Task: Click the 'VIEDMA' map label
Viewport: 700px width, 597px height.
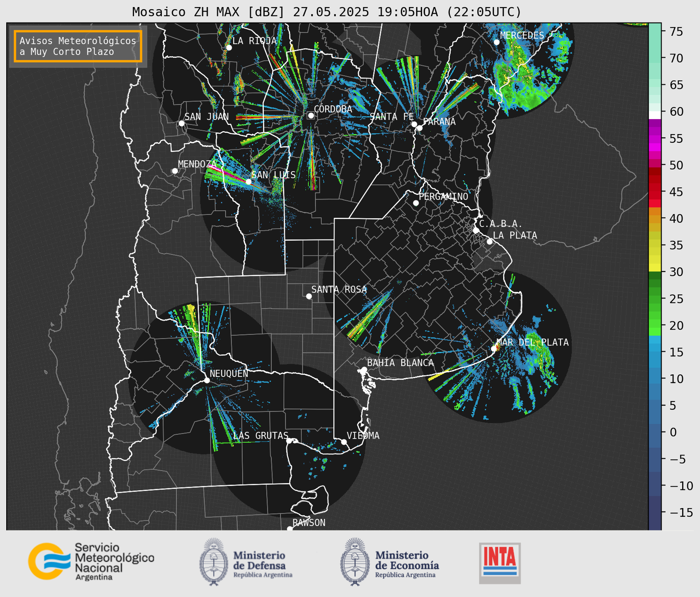Action: (363, 436)
